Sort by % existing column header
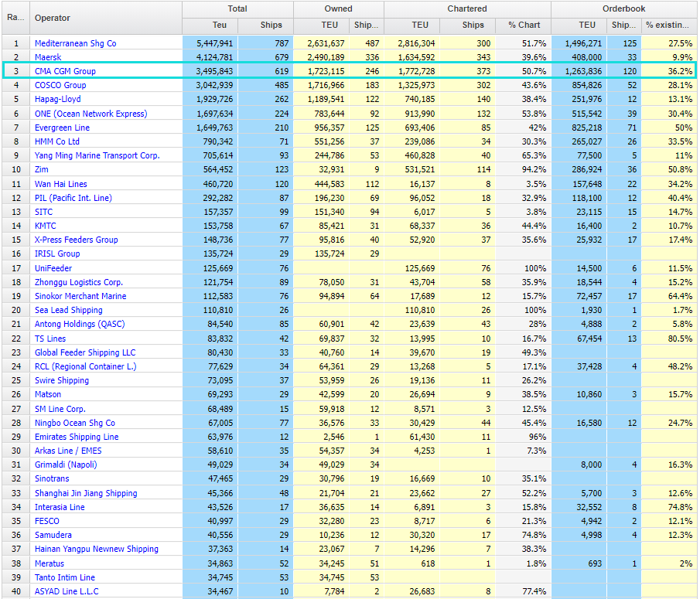Viewport: 700px width, 599px height. point(669,26)
